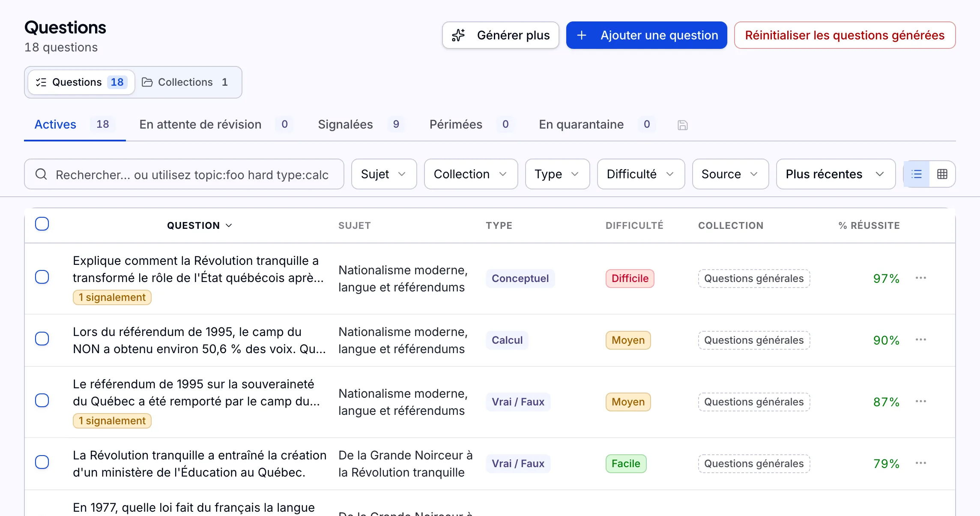Select the Questions 18 tab
Image resolution: width=980 pixels, height=516 pixels.
81,82
